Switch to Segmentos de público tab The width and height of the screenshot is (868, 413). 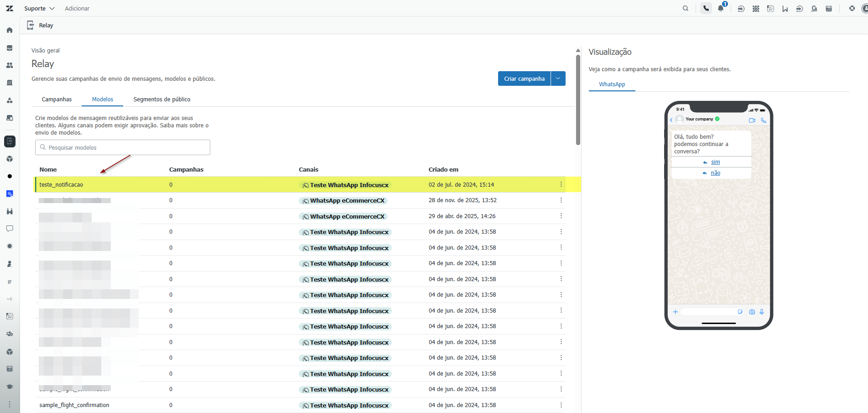coord(162,99)
